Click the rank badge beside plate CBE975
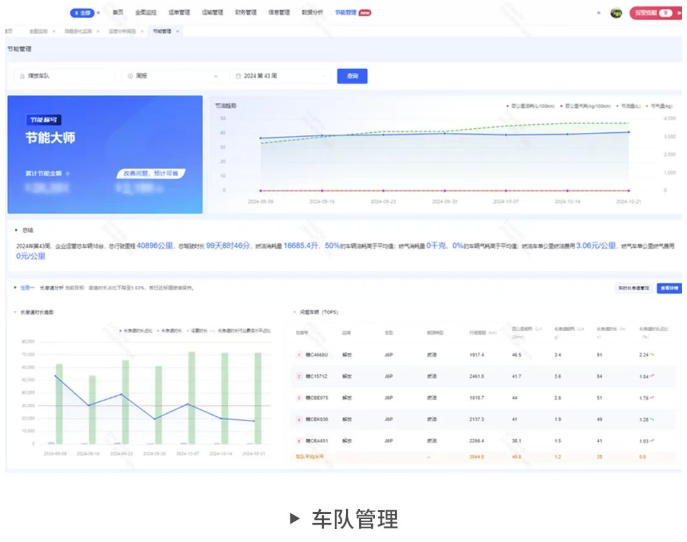The image size is (687, 542). click(299, 397)
